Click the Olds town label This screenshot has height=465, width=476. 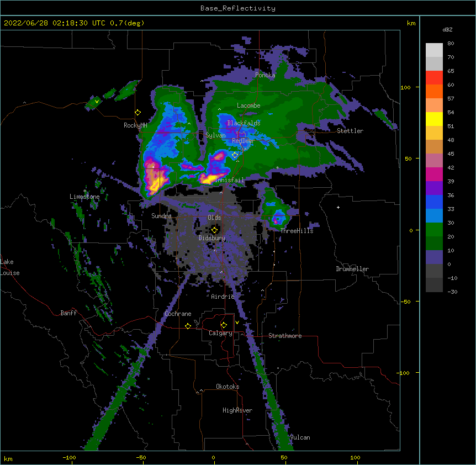click(214, 218)
